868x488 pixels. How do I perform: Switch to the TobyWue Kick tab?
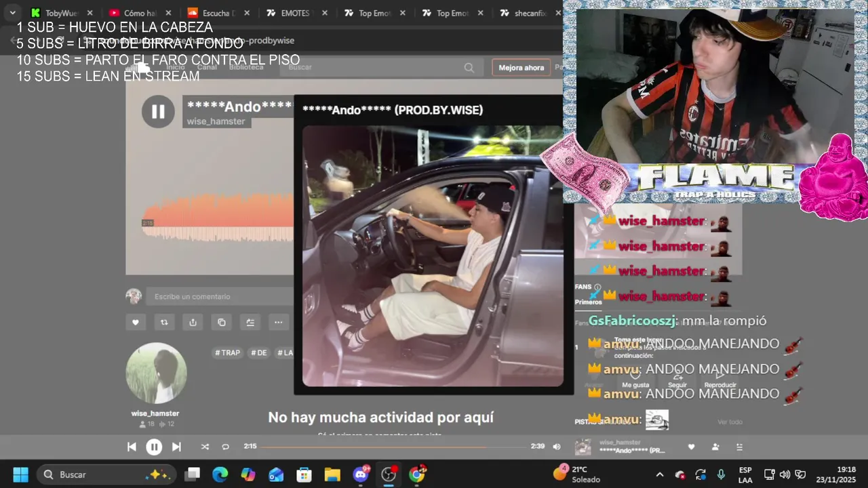[x=61, y=13]
